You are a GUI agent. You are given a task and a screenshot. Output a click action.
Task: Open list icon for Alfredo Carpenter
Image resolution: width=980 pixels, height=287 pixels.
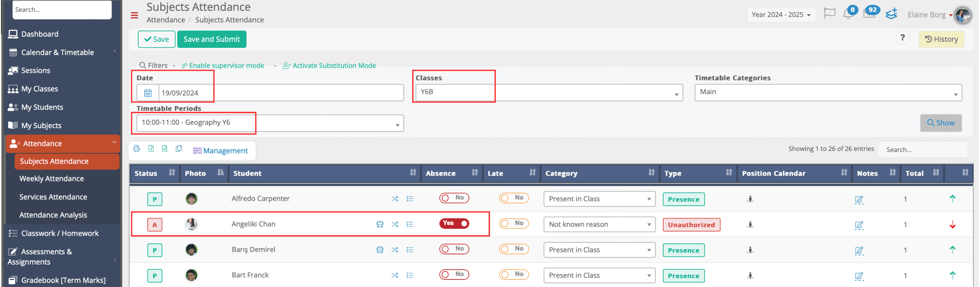pos(410,199)
